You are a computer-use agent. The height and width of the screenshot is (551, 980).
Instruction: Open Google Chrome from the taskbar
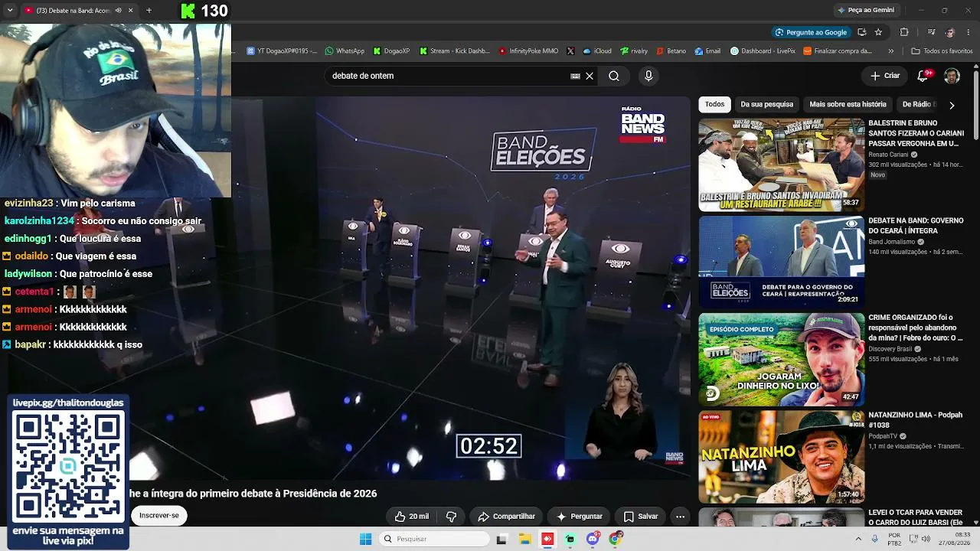(616, 539)
